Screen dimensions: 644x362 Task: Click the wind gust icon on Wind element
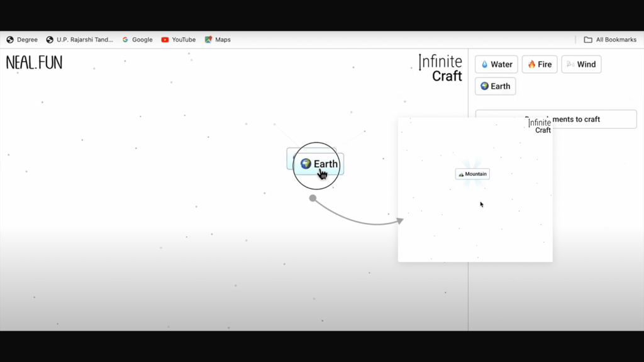click(x=570, y=64)
